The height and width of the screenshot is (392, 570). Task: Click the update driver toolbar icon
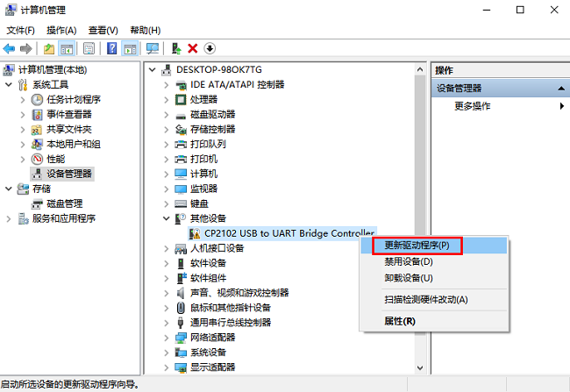coord(176,47)
